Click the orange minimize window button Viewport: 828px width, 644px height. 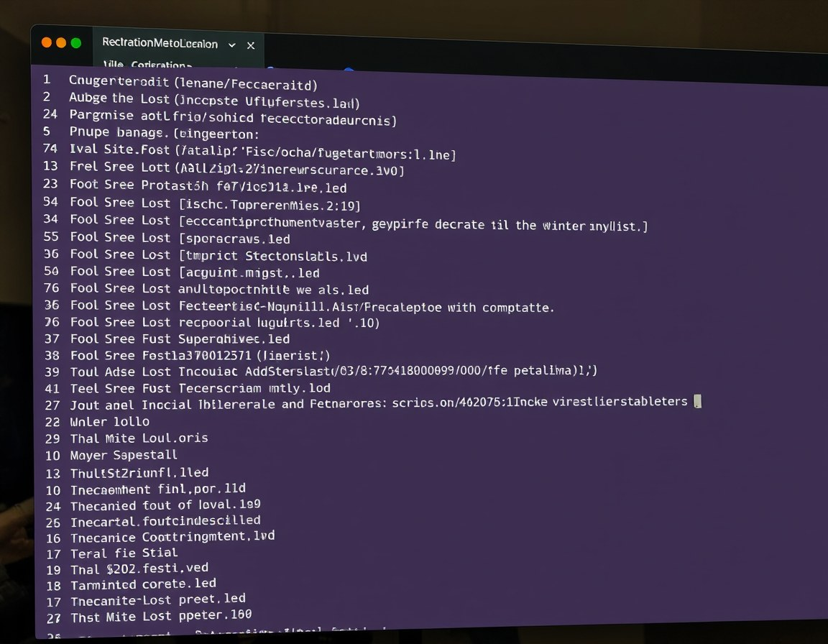tap(61, 42)
